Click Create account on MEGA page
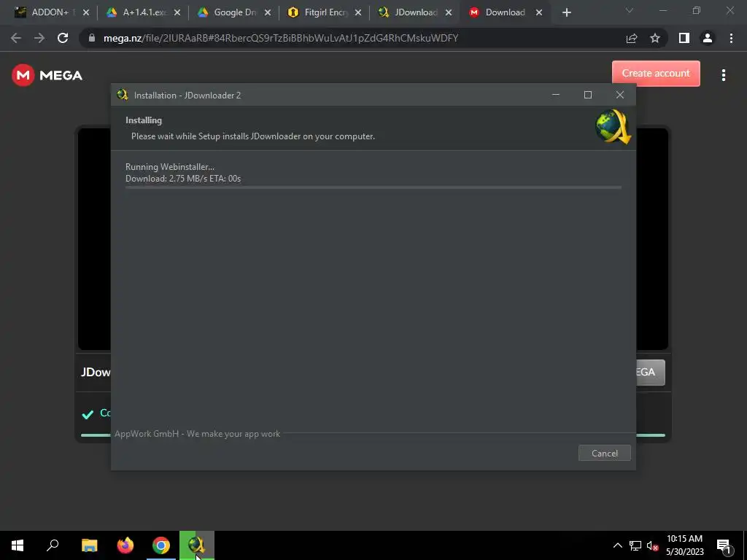The width and height of the screenshot is (747, 560). [x=656, y=74]
